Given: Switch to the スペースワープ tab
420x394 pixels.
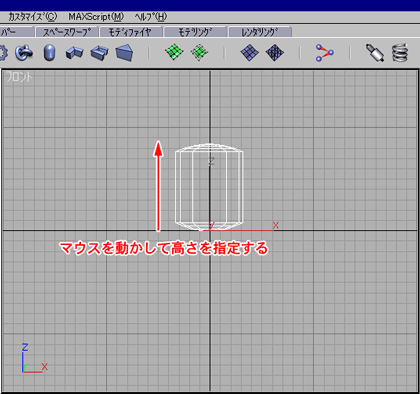Looking at the screenshot, I should 67,32.
